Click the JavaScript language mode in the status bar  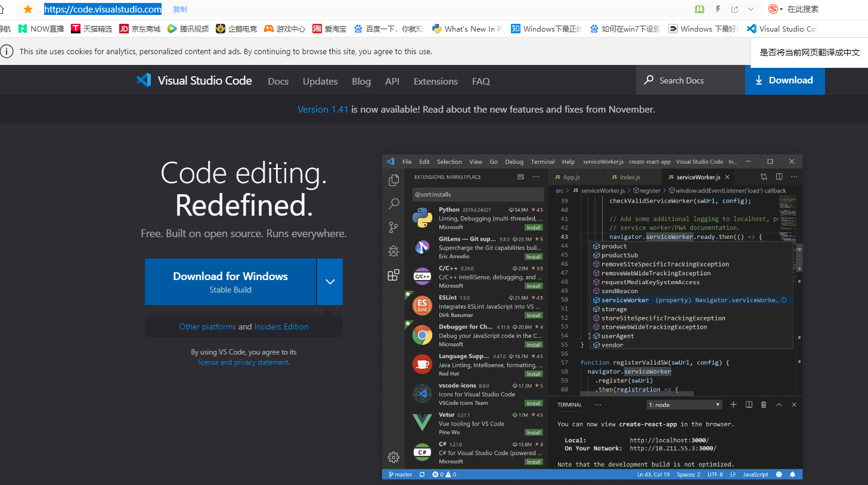(755, 474)
